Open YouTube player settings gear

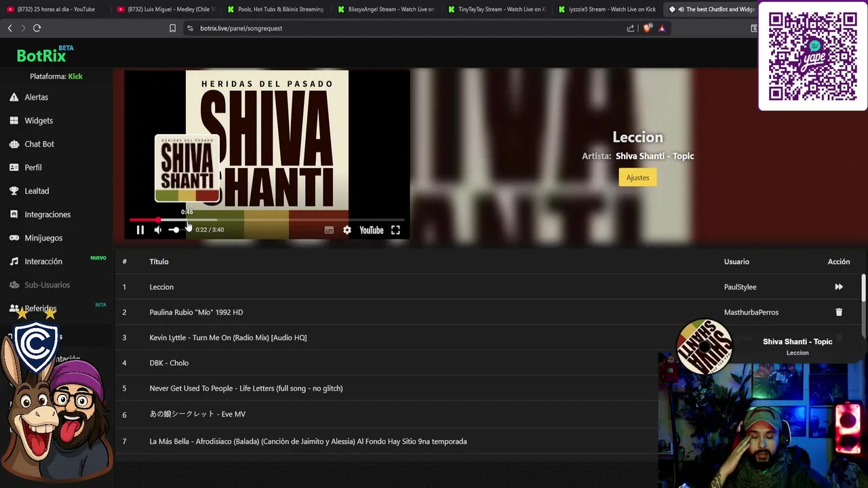347,230
